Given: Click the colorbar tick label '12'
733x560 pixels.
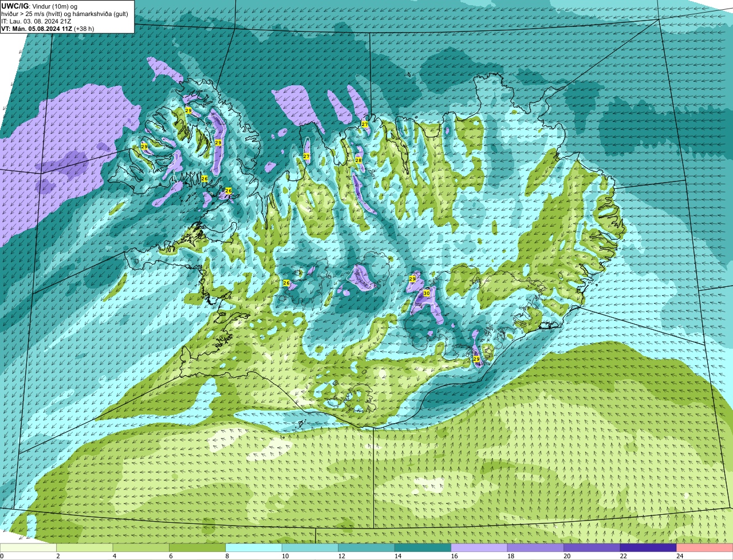Looking at the screenshot, I should pyautogui.click(x=341, y=556).
